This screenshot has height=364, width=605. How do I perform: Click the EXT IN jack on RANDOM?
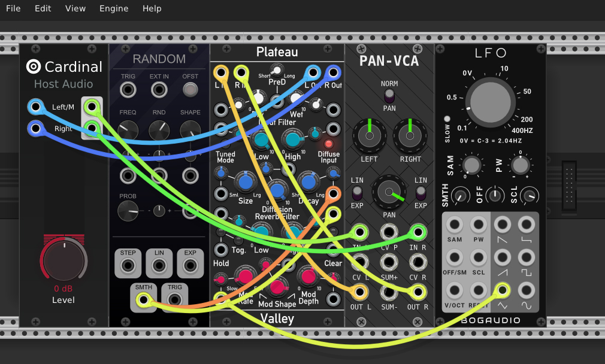159,90
